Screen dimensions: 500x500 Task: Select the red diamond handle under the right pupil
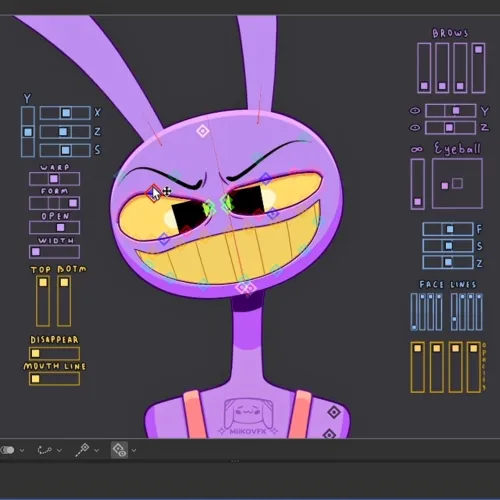pyautogui.click(x=259, y=213)
